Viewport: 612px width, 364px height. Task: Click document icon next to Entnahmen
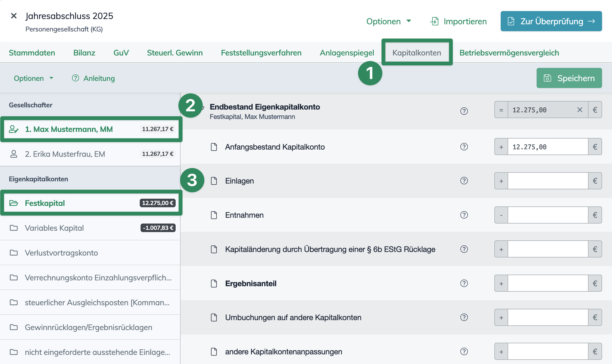(x=214, y=215)
